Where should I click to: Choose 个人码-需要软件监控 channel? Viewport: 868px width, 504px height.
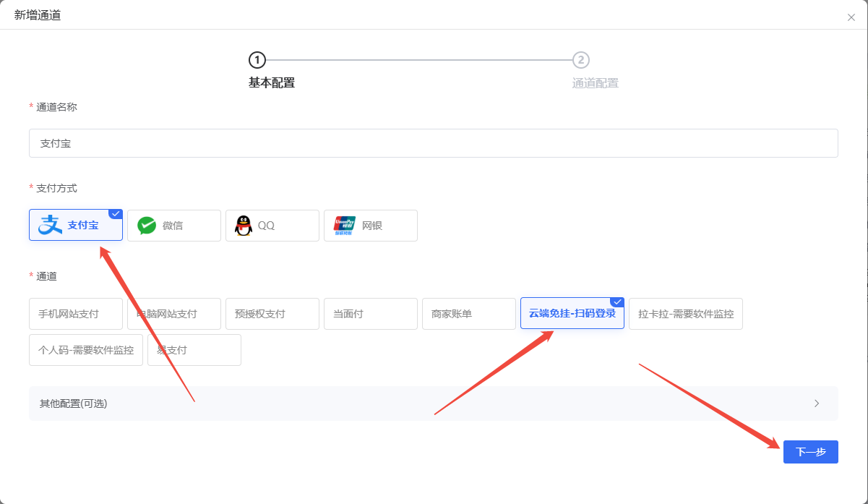point(86,350)
